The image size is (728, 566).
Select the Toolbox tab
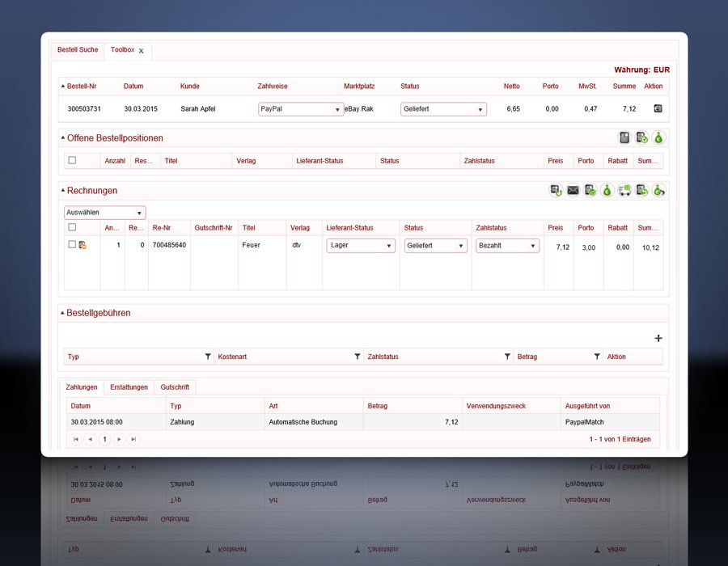123,49
